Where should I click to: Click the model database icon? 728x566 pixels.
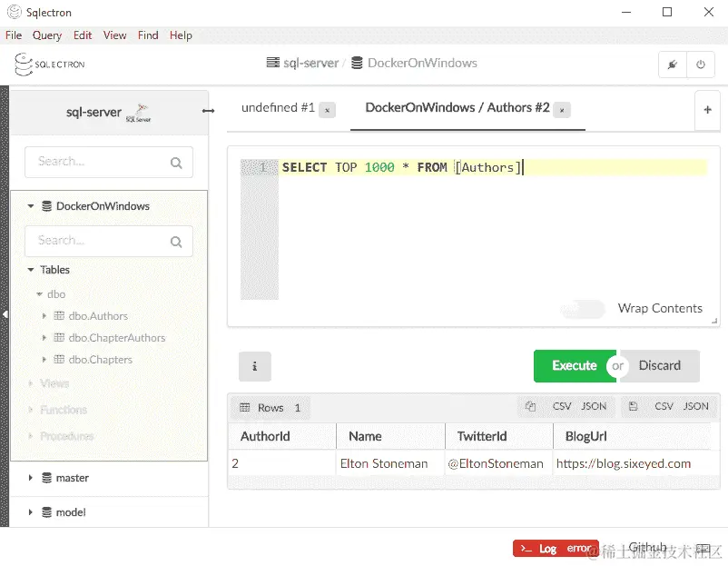coord(46,512)
